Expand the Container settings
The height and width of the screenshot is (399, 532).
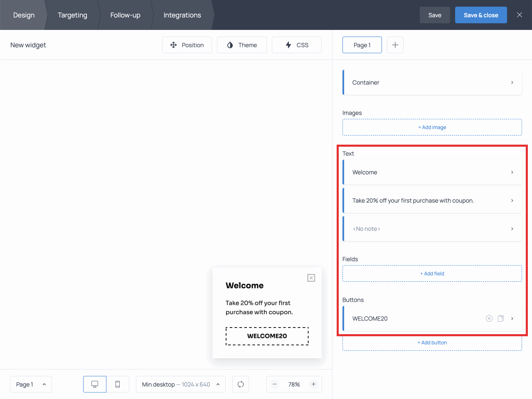432,82
